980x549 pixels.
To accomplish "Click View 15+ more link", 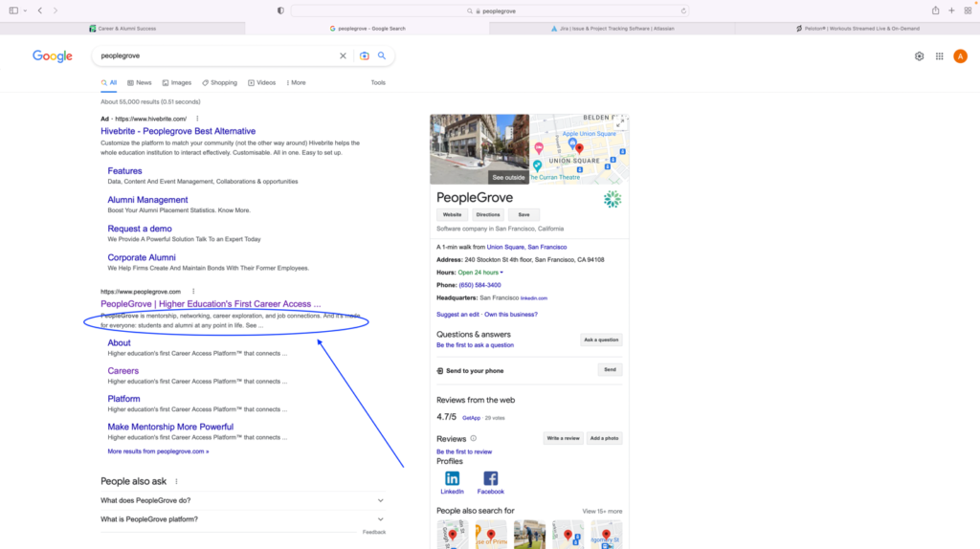I will pyautogui.click(x=602, y=511).
